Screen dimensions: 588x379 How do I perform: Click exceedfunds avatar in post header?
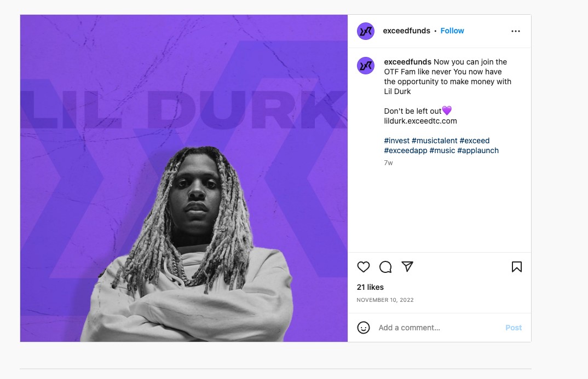coord(366,31)
